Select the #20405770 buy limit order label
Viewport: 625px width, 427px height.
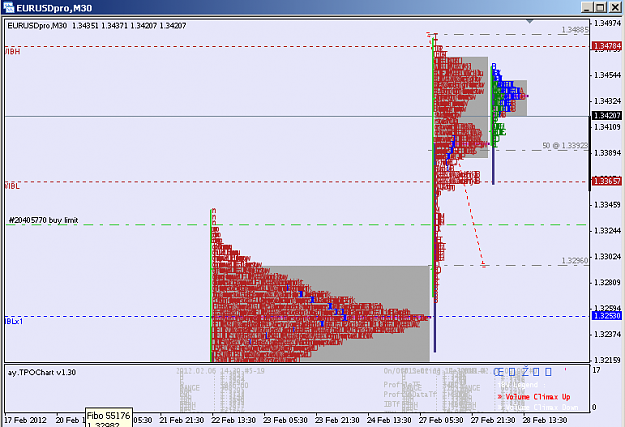coord(43,220)
